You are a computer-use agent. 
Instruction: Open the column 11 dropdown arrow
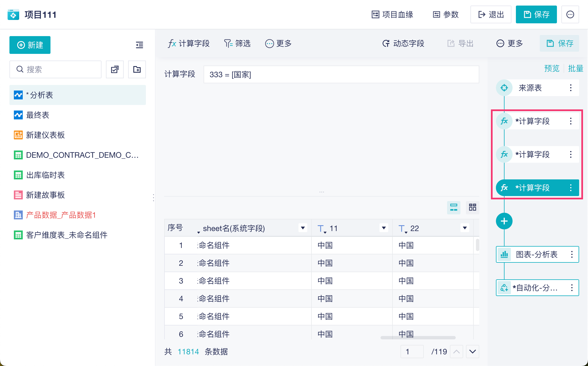pos(384,228)
